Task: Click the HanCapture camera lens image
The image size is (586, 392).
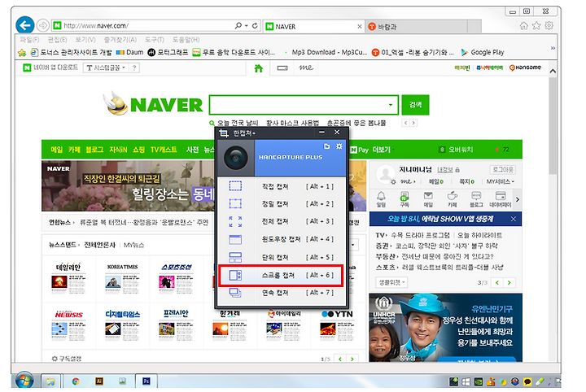Action: (x=236, y=158)
